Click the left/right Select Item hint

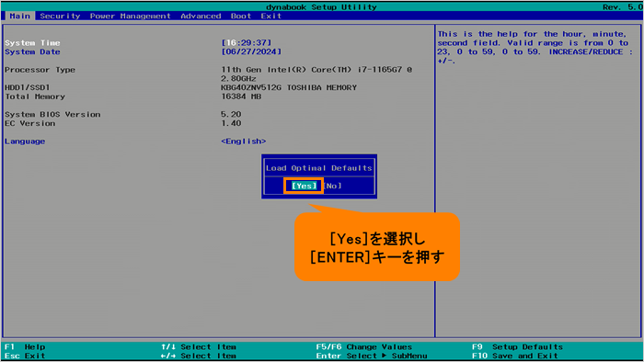(199, 356)
